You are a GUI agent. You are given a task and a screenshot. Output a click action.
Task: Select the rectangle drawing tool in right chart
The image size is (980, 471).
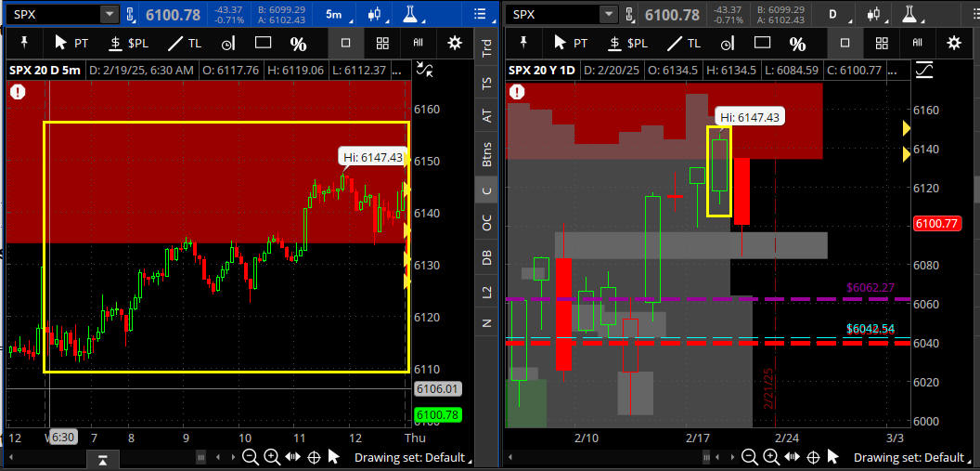[762, 43]
